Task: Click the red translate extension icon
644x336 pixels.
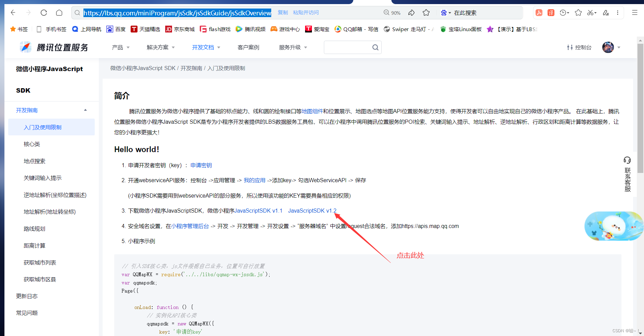Action: (x=551, y=13)
